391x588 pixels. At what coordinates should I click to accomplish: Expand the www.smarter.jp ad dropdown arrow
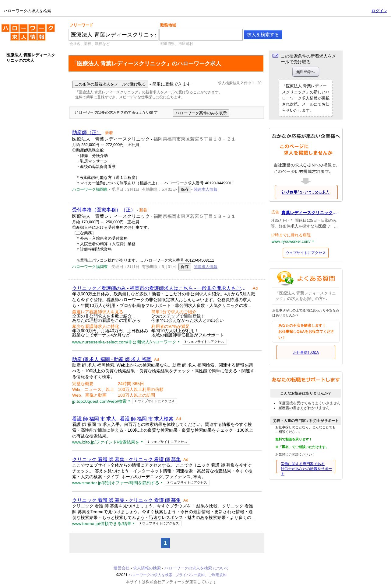(x=162, y=483)
